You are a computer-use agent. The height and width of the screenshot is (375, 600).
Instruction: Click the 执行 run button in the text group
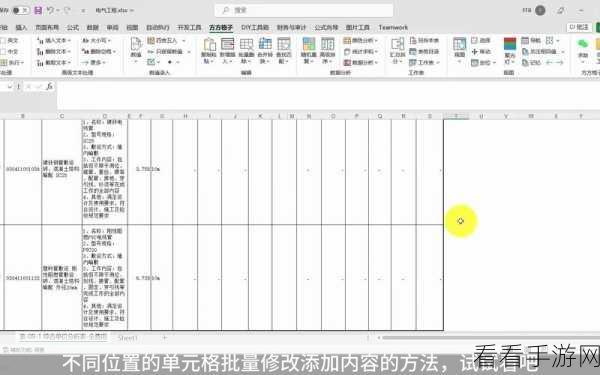13,62
